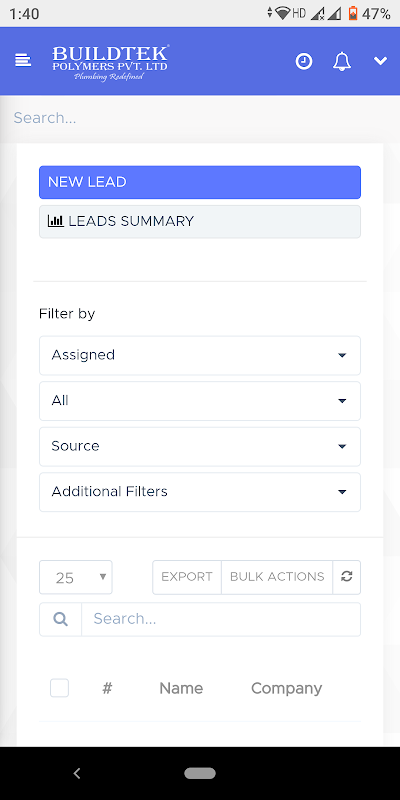Expand the Additional Filters dropdown
The height and width of the screenshot is (800, 400).
[x=200, y=492]
